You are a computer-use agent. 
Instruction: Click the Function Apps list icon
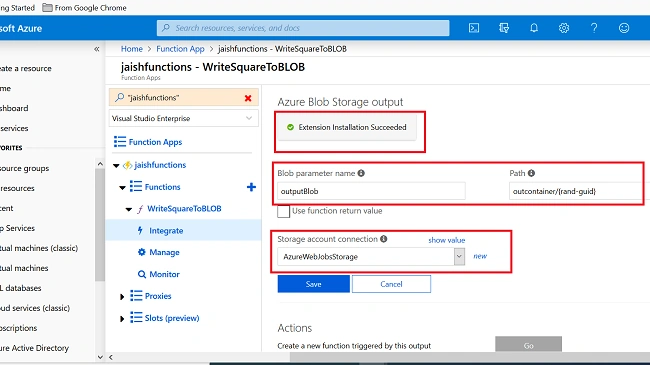(x=120, y=142)
